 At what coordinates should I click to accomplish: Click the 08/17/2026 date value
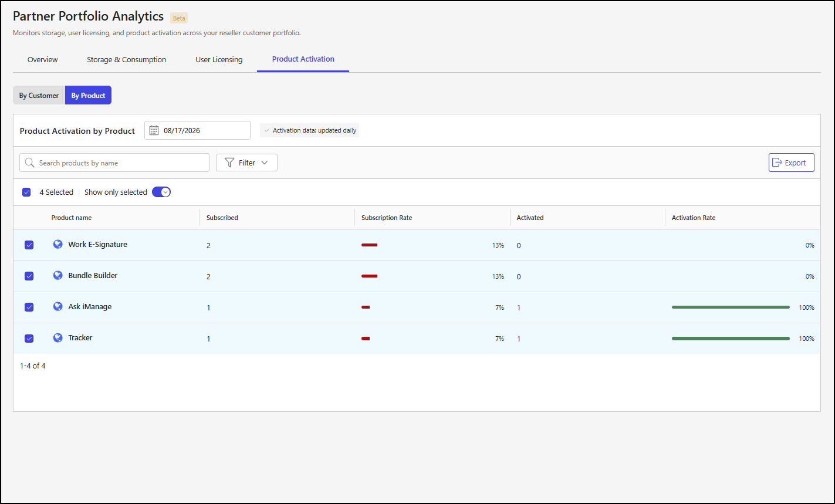(x=182, y=130)
